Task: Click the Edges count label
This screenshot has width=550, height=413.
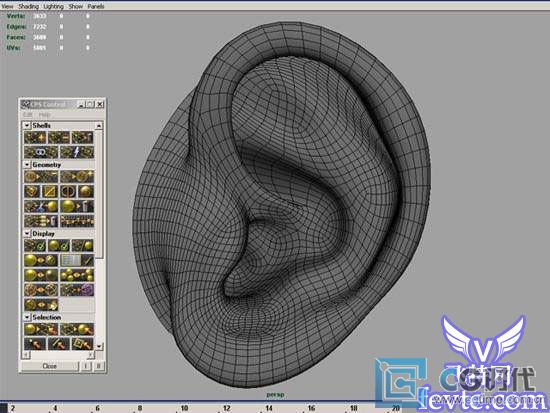Action: pos(16,27)
